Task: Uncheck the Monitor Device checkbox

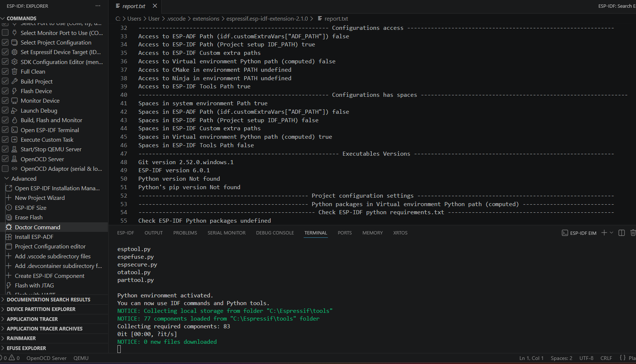Action: (5, 100)
